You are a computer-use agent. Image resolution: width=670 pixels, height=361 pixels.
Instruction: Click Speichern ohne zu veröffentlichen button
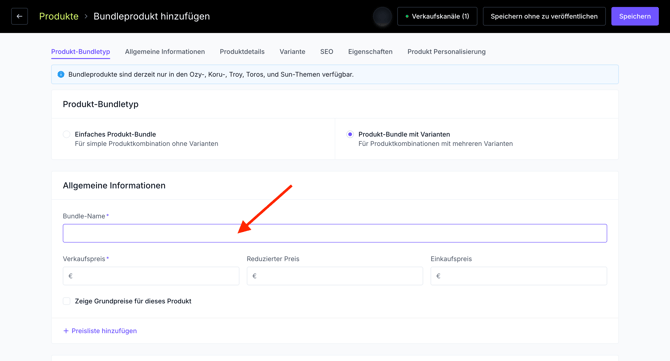coord(544,16)
